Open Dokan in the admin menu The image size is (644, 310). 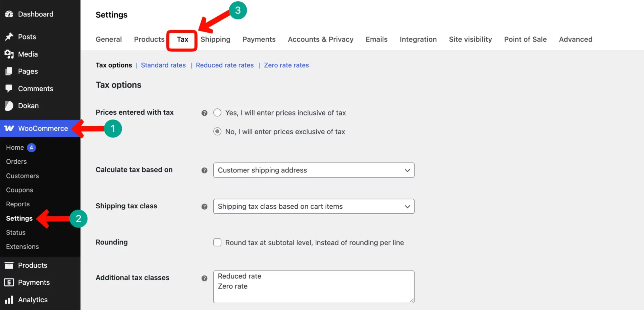tap(28, 106)
